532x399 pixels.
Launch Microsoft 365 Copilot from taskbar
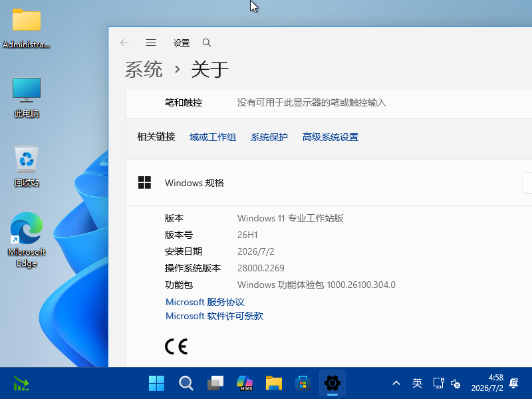click(245, 384)
